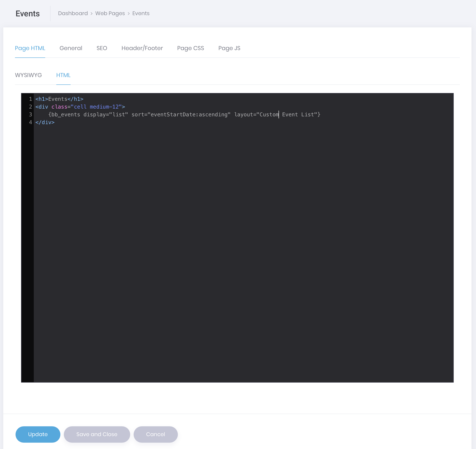Open the Header/Footer tab
Screen dimensions: 476x449
(142, 48)
